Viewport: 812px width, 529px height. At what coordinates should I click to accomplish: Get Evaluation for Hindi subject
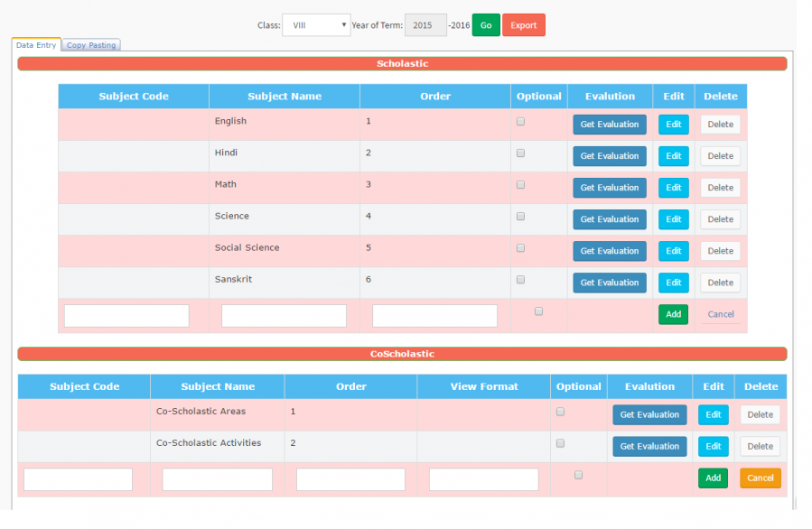(609, 156)
